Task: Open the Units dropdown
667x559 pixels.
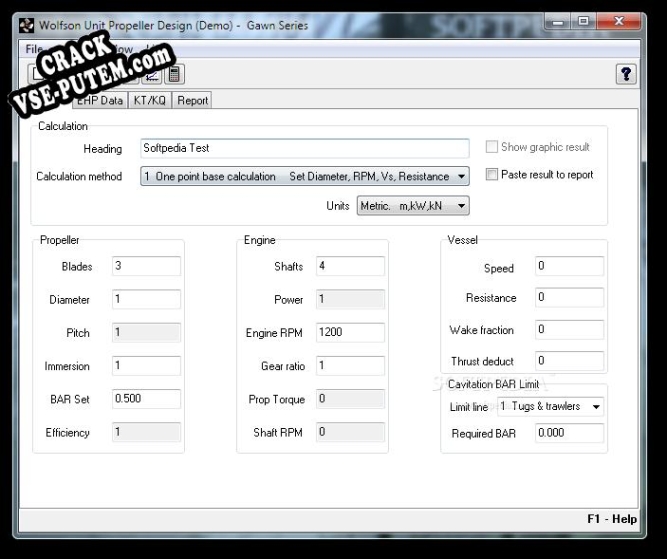Action: tap(413, 206)
